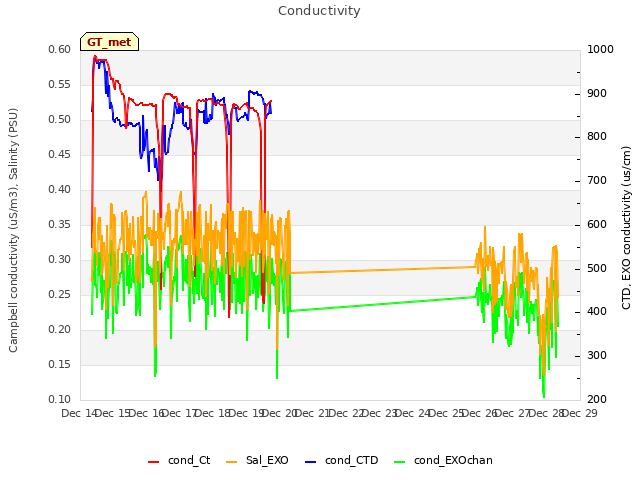Click the 0.50 left axis tick
This screenshot has height=480, width=640.
[x=60, y=120]
